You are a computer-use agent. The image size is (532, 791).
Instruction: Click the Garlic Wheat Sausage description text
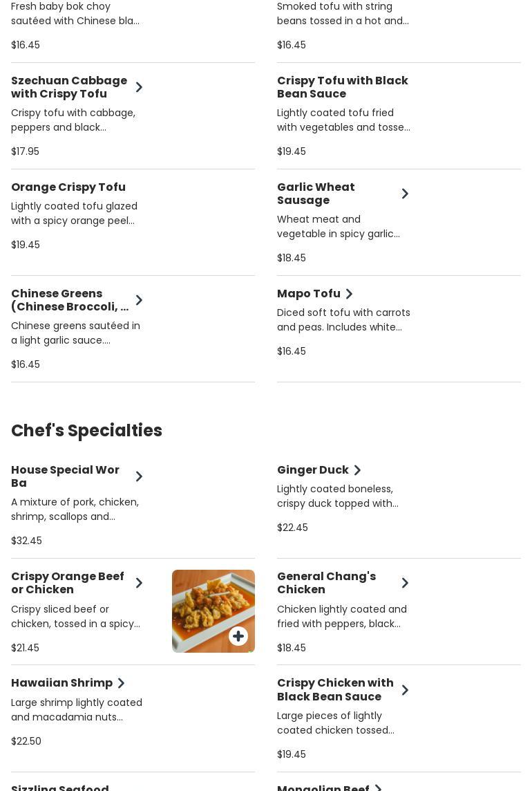tap(339, 227)
